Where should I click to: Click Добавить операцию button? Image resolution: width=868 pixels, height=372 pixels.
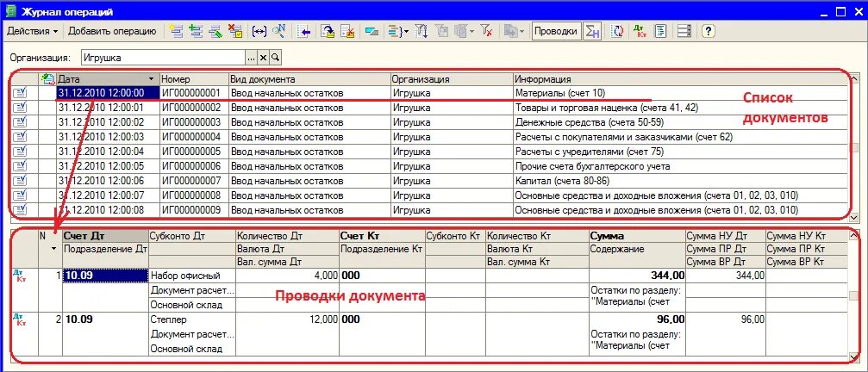(x=112, y=32)
